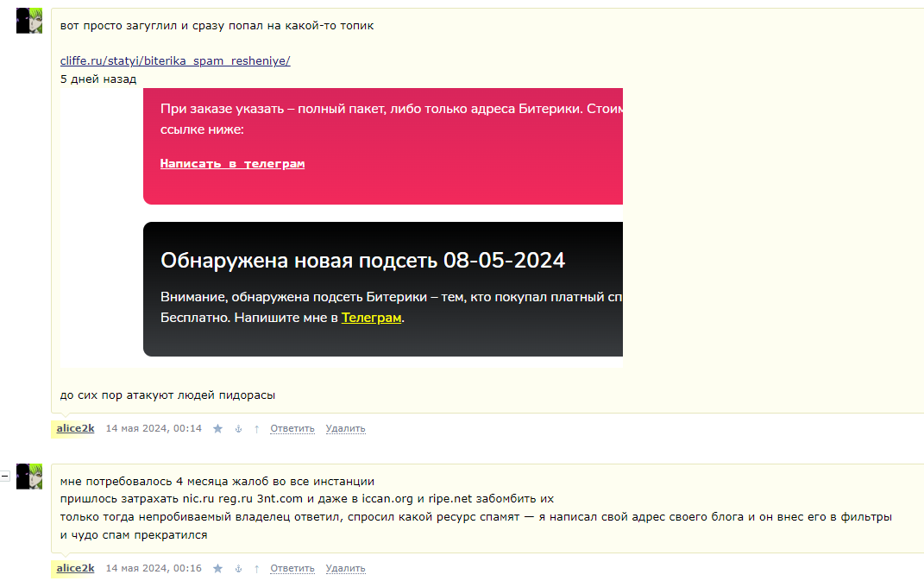This screenshot has height=581, width=924.
Task: Open alice2k profile under 00:14 comment
Action: pos(75,429)
